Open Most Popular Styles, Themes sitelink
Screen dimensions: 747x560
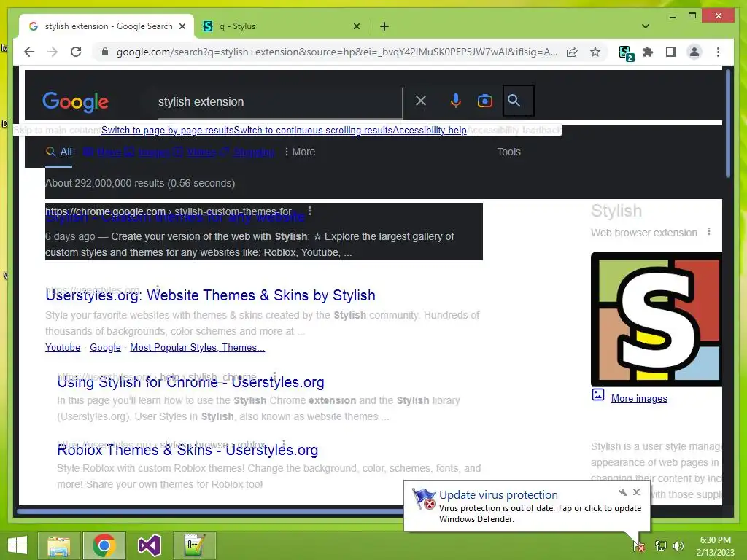pyautogui.click(x=197, y=348)
